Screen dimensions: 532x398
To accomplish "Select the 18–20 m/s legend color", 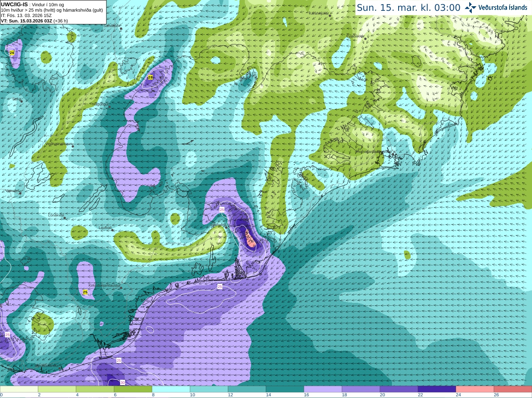I will [361, 389].
